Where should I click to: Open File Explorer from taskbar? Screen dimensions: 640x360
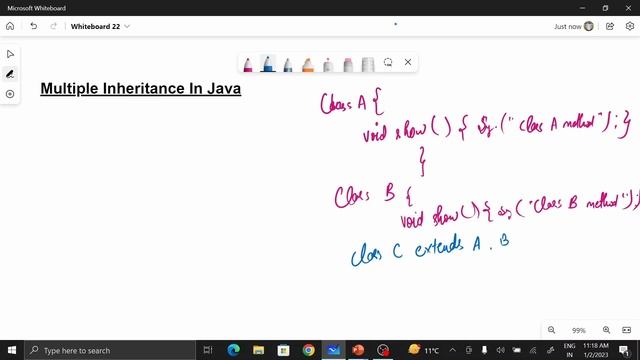(258, 350)
